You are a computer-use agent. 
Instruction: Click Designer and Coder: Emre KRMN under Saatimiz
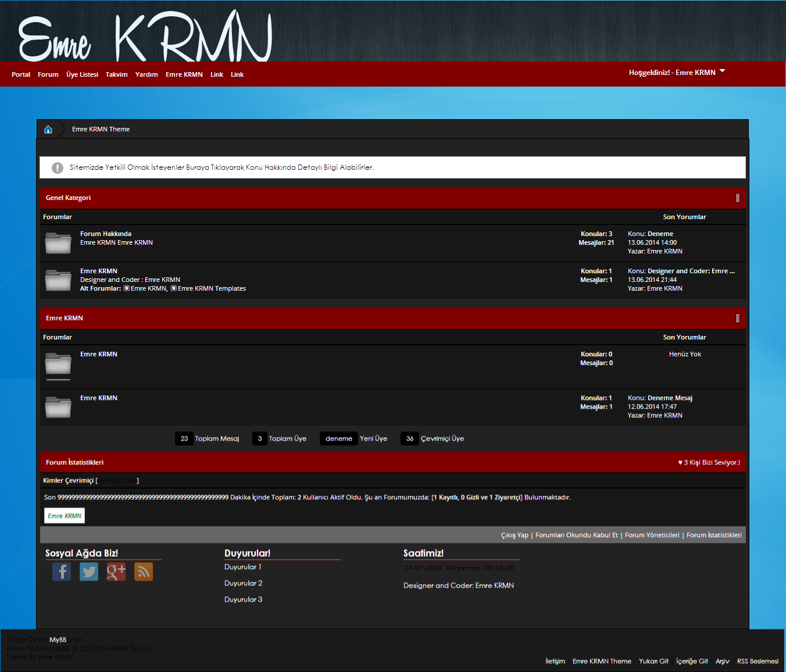459,585
